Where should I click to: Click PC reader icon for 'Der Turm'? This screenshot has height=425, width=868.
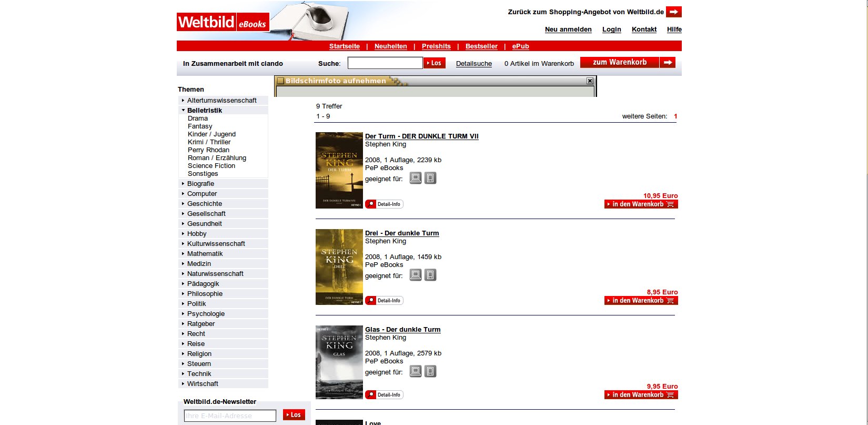pos(416,179)
